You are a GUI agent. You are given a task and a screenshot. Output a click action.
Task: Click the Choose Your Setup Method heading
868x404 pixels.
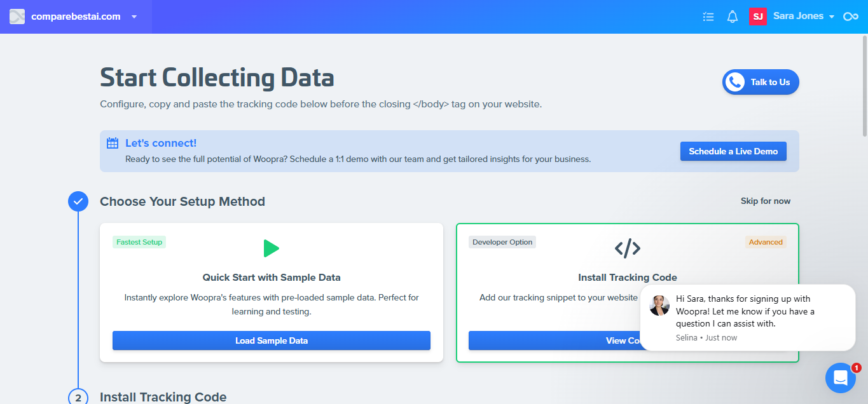click(x=183, y=201)
